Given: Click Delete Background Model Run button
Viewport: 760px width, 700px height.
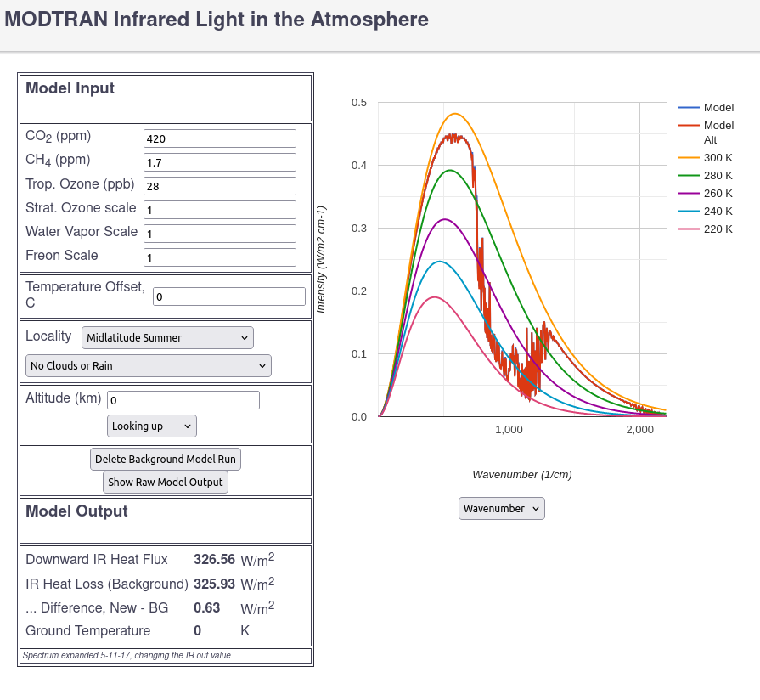Looking at the screenshot, I should (x=166, y=459).
